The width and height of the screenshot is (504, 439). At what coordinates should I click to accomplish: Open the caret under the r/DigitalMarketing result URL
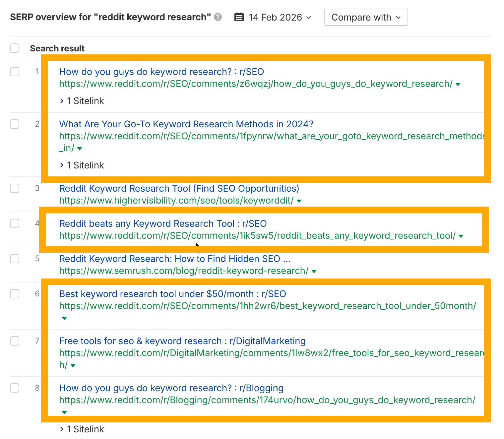[x=73, y=366]
